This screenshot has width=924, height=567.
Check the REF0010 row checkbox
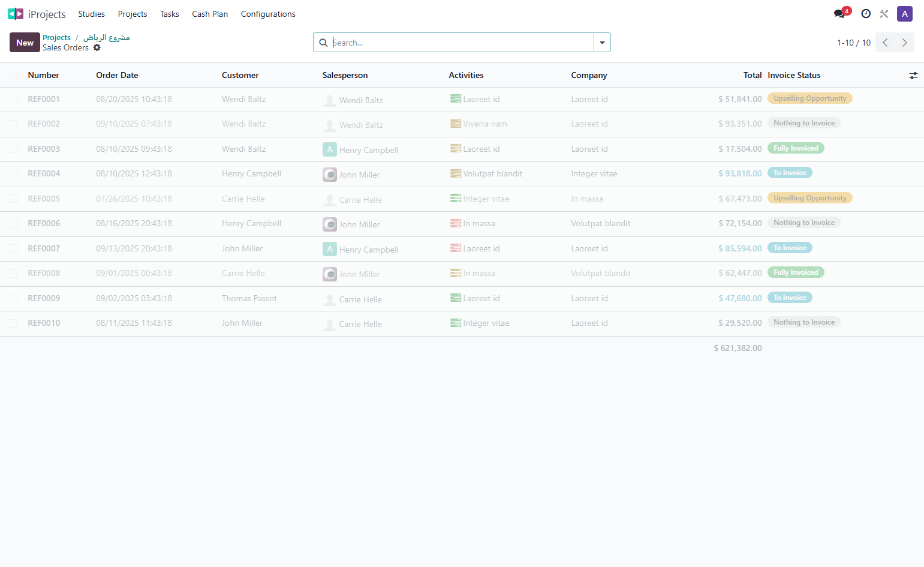point(14,323)
